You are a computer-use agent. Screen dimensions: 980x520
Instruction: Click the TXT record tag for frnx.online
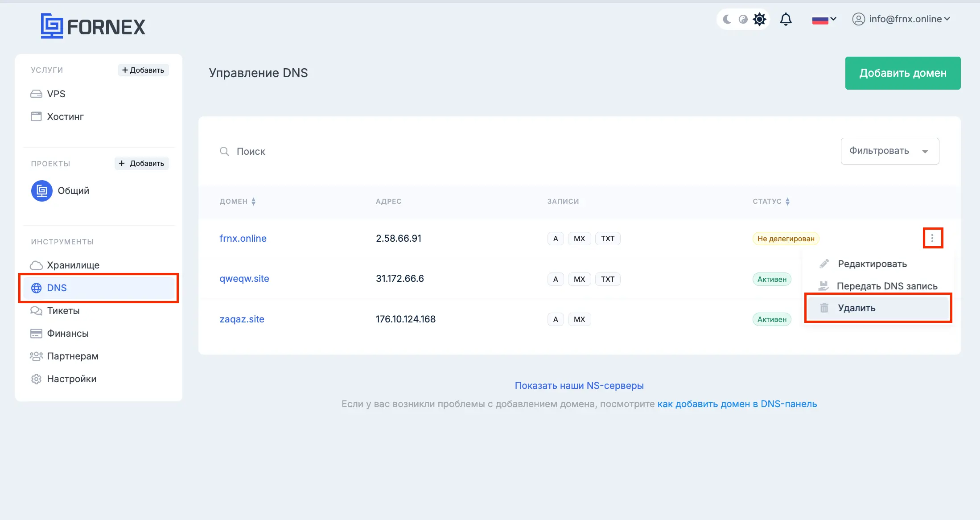coord(608,239)
